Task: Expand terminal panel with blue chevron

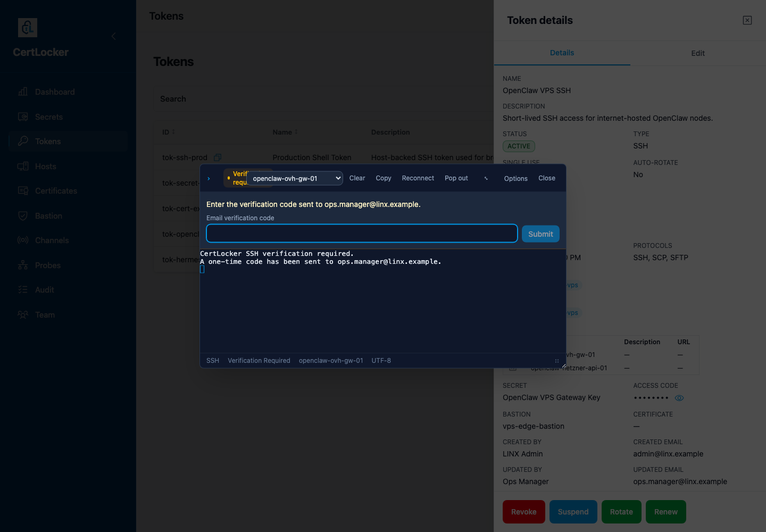Action: (x=209, y=179)
